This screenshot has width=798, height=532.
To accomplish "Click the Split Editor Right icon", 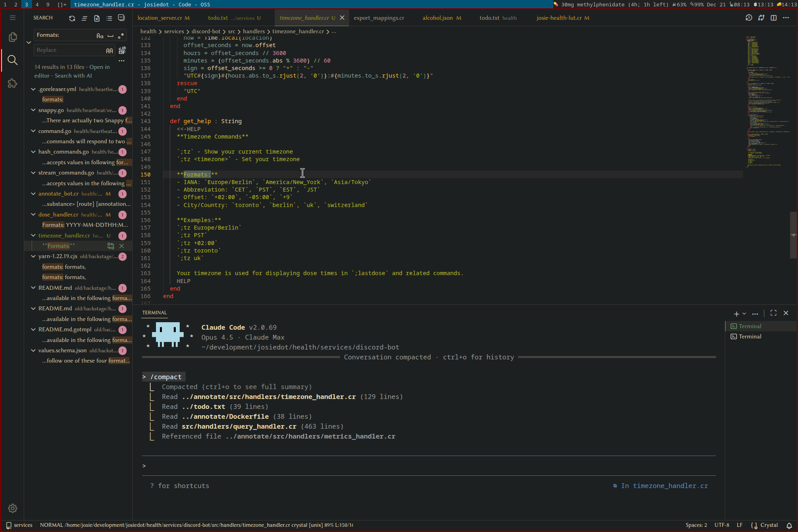I will [x=773, y=18].
